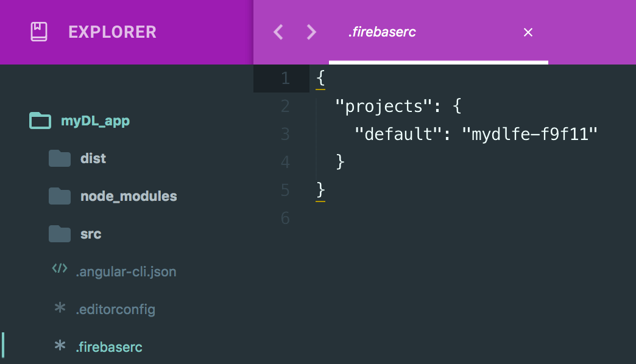Close the .firebaserc tab
The image size is (636, 364).
point(528,32)
